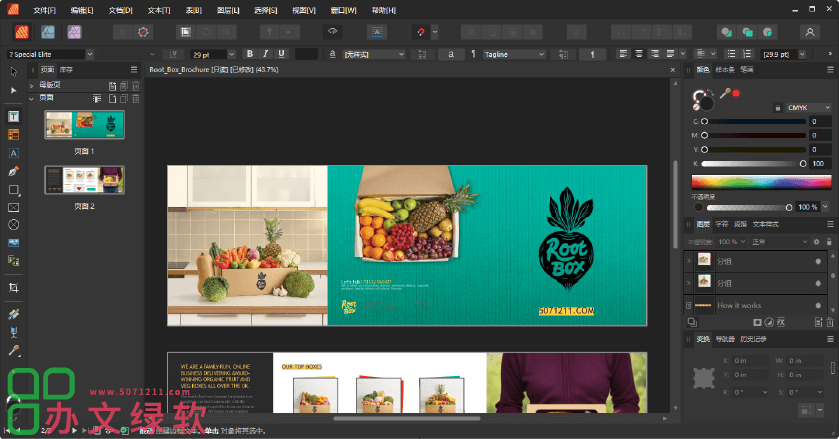Viewport: 839px width, 439px height.
Task: Select the Picture Frame Ellipse tool
Action: click(14, 225)
